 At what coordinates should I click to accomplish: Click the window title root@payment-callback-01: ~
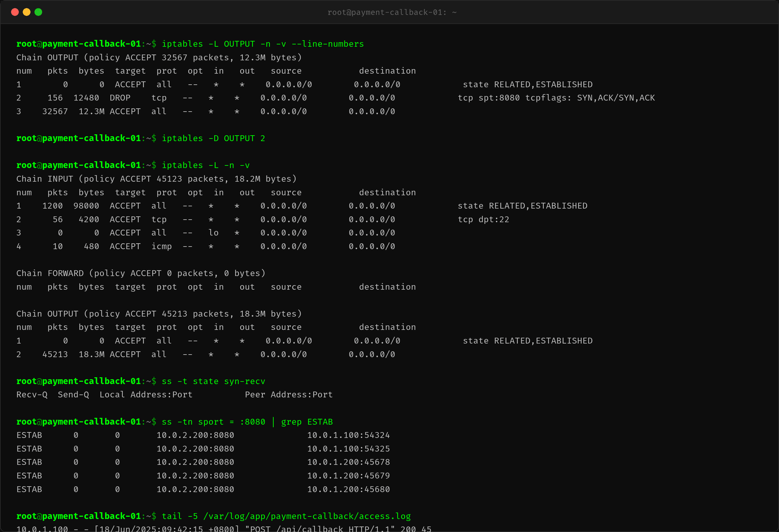392,12
